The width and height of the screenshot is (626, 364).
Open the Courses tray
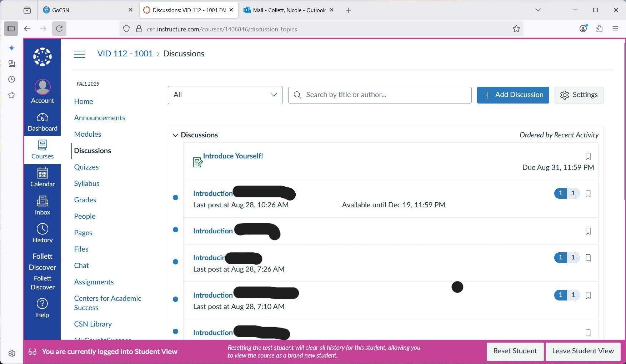click(x=42, y=150)
